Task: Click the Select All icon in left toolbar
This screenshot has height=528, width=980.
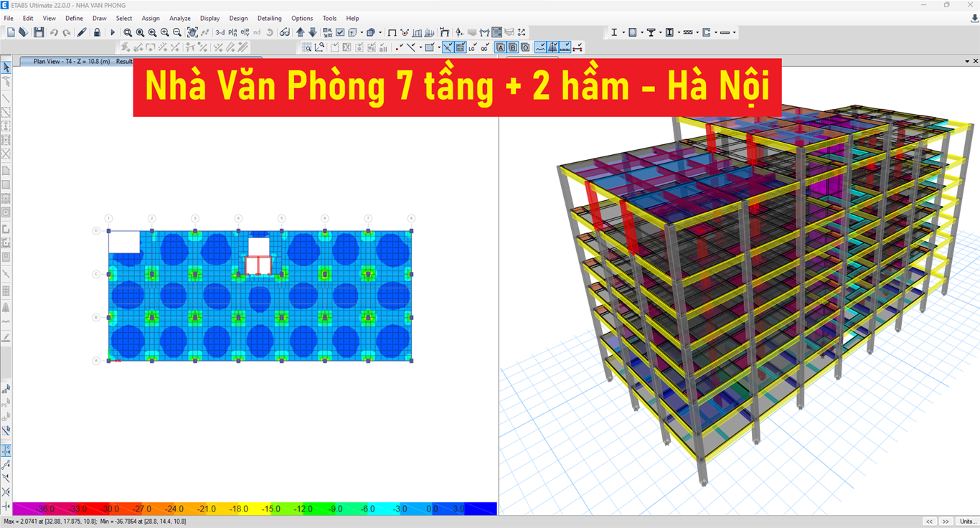Action: pyautogui.click(x=6, y=390)
